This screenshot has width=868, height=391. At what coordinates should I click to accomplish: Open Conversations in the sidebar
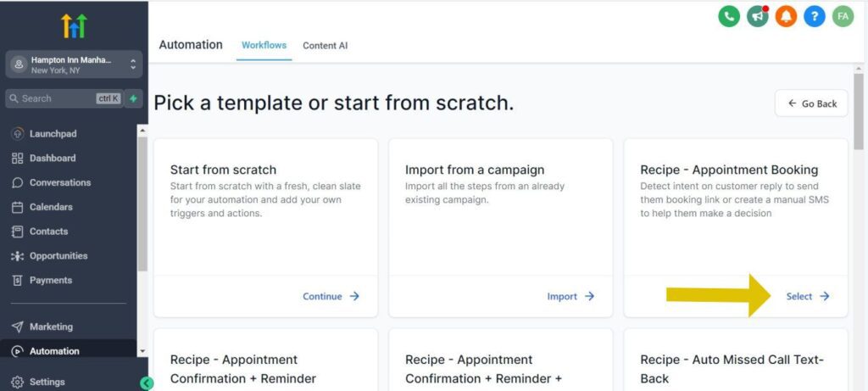click(x=59, y=182)
